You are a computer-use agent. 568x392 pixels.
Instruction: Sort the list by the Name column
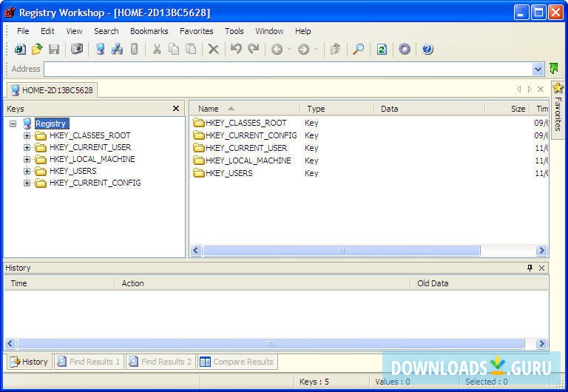pos(245,109)
